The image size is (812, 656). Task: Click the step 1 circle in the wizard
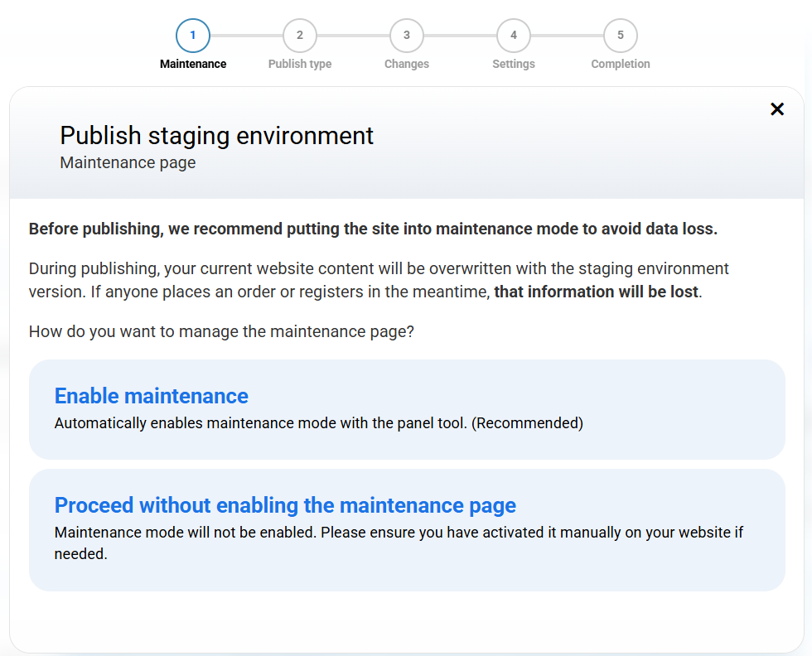(x=193, y=36)
